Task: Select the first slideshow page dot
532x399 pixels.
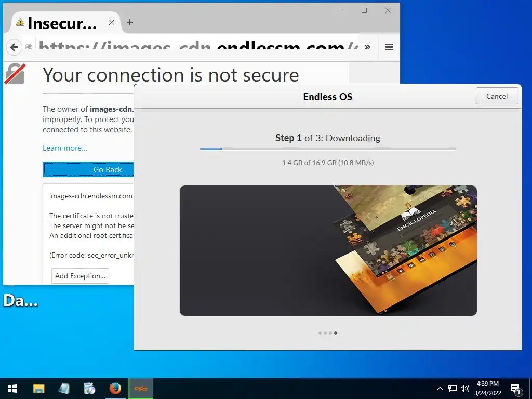Action: [320, 333]
